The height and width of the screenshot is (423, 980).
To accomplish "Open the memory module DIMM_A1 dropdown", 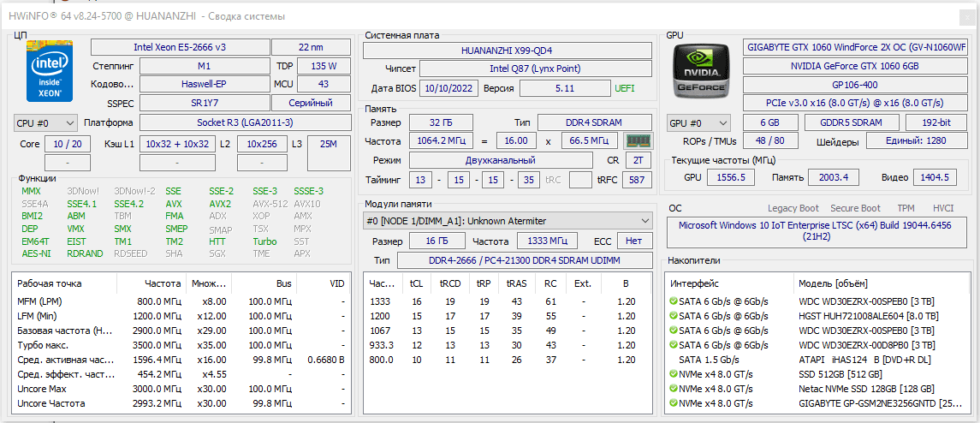I will pos(508,221).
